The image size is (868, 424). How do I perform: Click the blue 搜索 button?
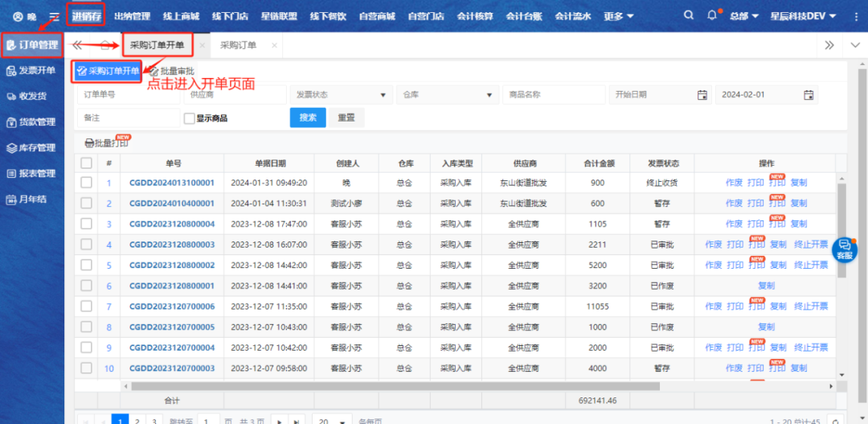tap(308, 117)
